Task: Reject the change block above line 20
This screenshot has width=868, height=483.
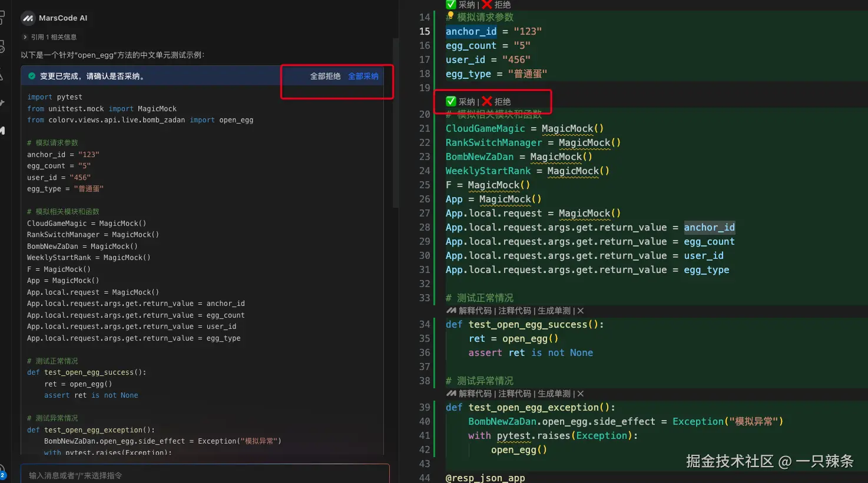Action: tap(496, 102)
